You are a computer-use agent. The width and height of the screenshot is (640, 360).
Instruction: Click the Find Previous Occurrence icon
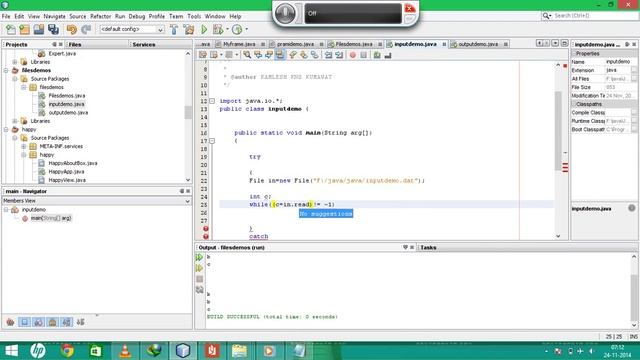click(258, 55)
